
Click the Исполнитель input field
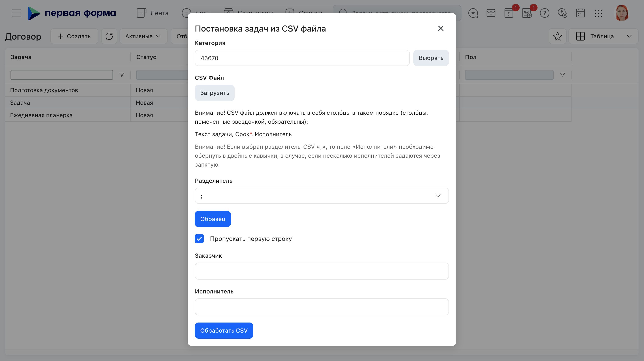(322, 307)
